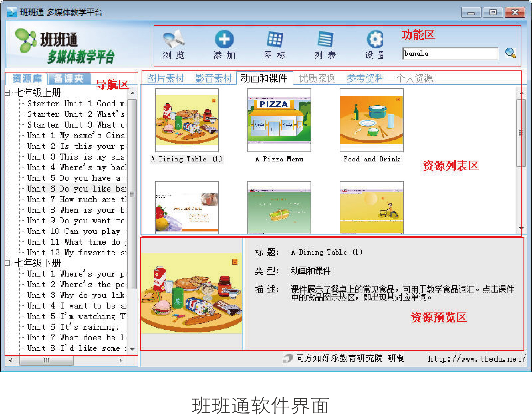Select the 参考资料 tab
532x417 pixels.
click(x=365, y=78)
